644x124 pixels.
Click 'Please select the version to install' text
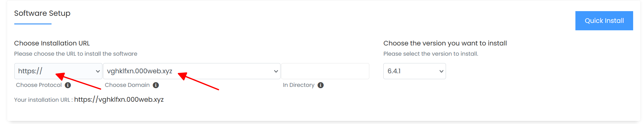[431, 54]
